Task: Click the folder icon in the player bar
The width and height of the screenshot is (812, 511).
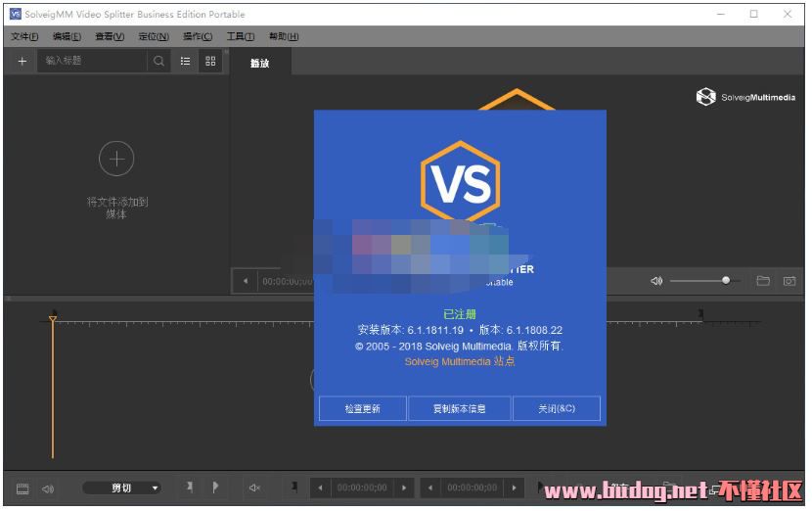Action: 763,281
